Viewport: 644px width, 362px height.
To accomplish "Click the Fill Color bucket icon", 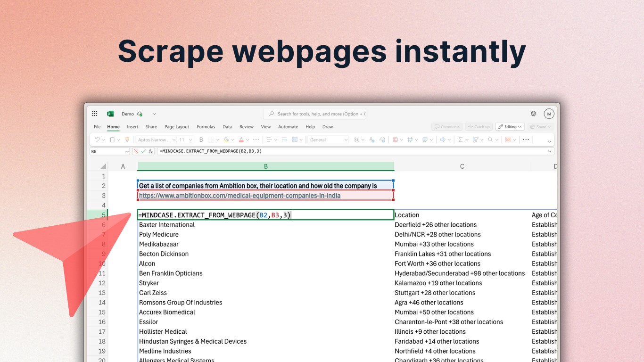I will 226,140.
